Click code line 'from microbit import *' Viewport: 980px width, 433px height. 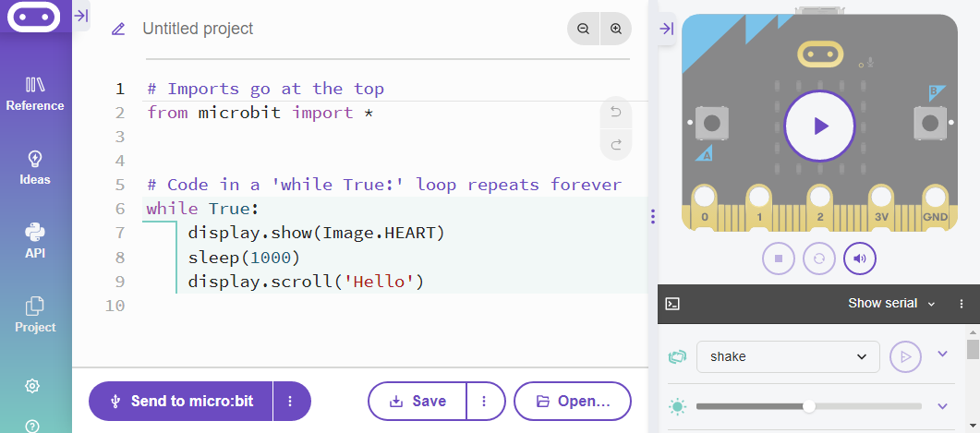point(260,113)
